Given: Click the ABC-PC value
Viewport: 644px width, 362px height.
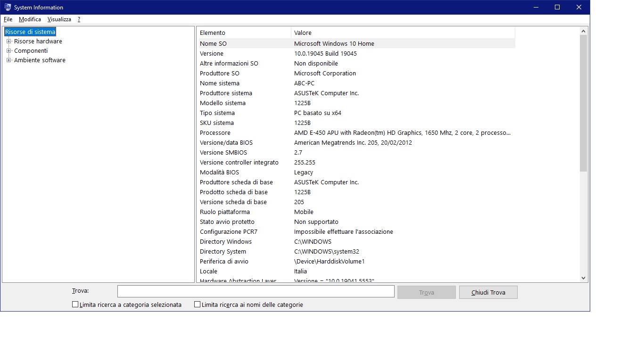Looking at the screenshot, I should tap(304, 83).
